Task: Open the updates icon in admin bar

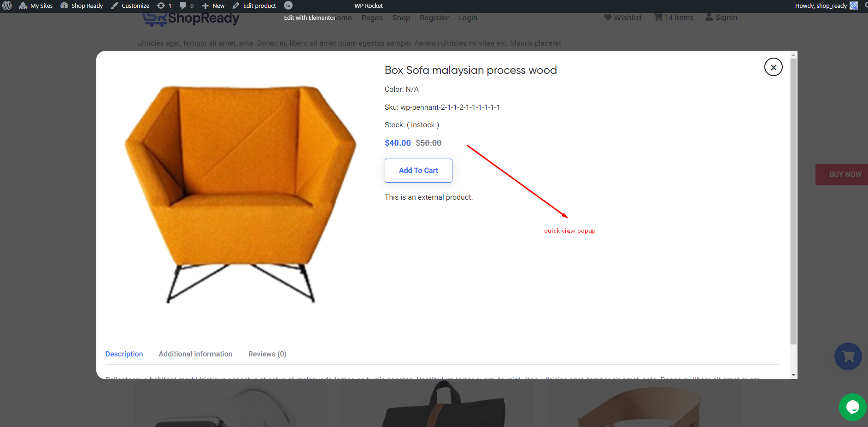Action: click(x=161, y=6)
